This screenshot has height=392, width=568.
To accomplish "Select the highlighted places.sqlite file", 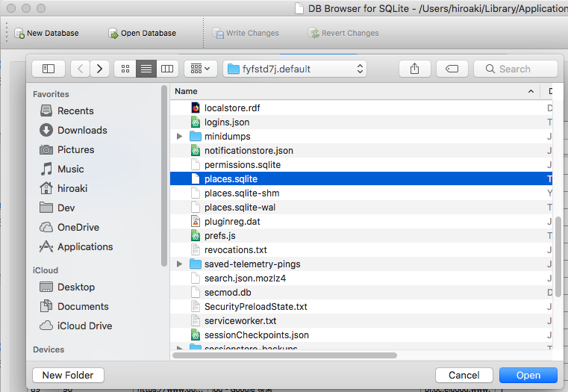I will pyautogui.click(x=361, y=179).
